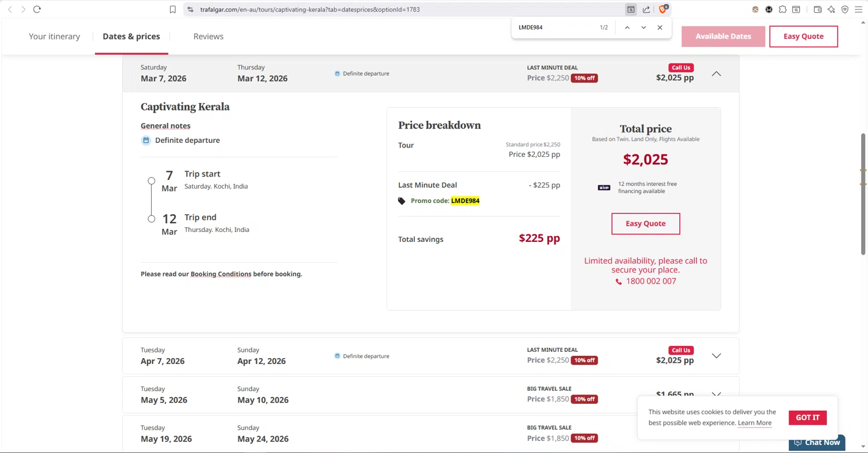Open site settings icon in address bar

[x=190, y=9]
